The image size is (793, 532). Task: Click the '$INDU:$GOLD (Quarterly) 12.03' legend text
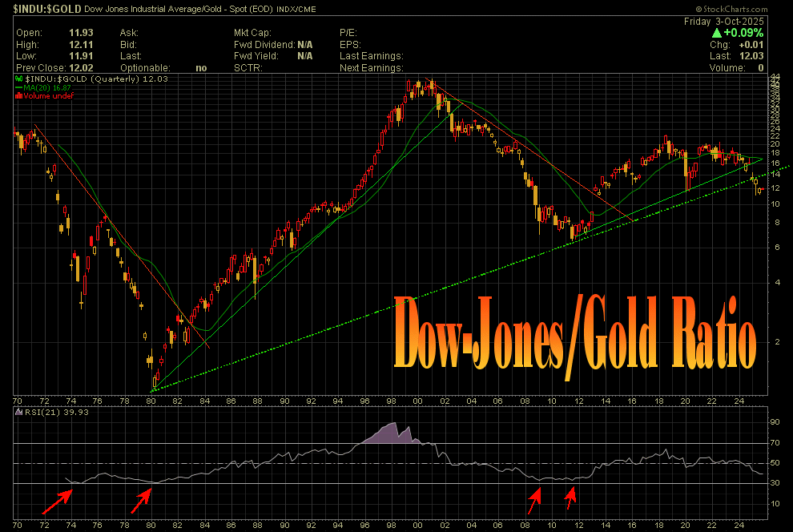click(x=96, y=79)
